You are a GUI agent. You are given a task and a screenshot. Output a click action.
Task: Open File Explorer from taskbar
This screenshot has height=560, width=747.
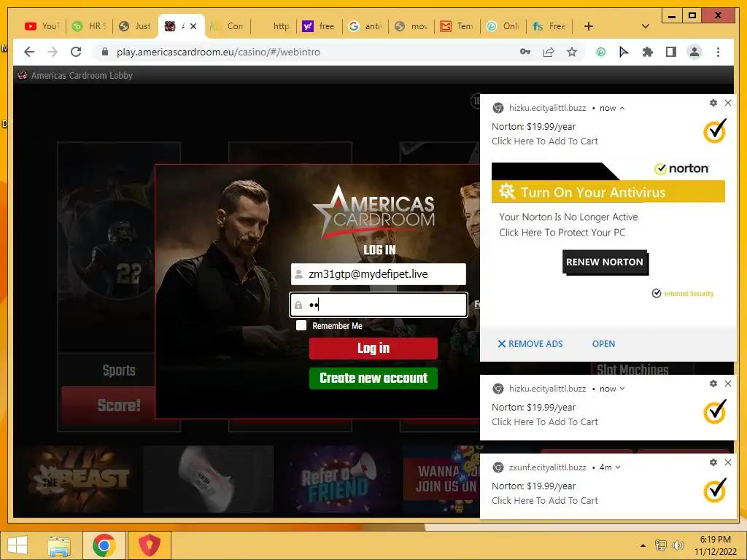pos(59,545)
